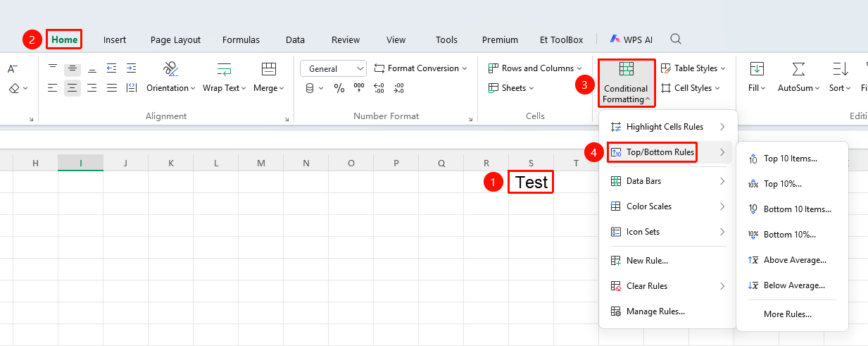Align cell content to bottom
This screenshot has width=868, height=346.
(92, 68)
